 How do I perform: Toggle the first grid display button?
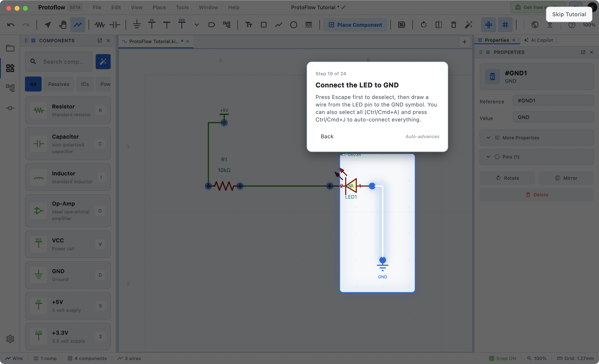click(x=489, y=25)
